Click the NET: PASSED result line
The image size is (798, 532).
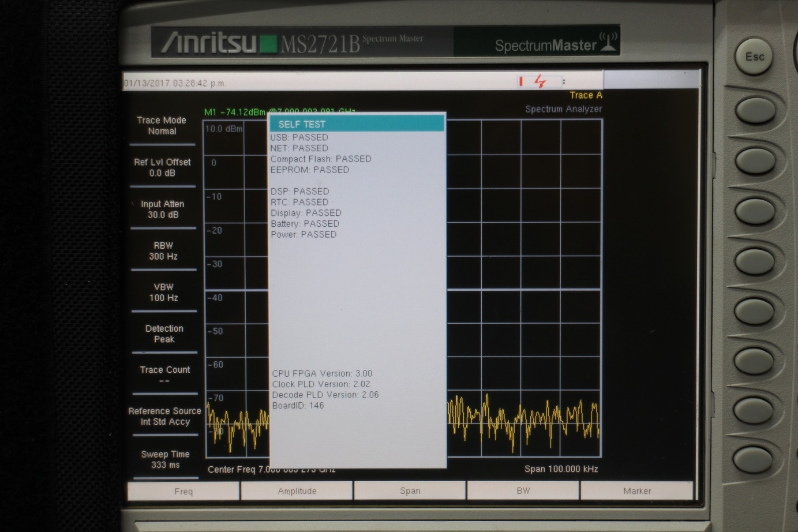299,148
